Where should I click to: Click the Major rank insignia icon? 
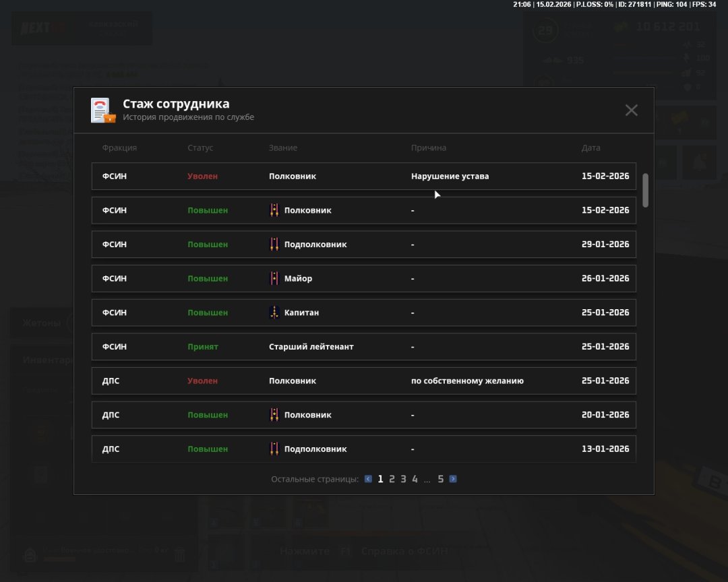pyautogui.click(x=274, y=278)
